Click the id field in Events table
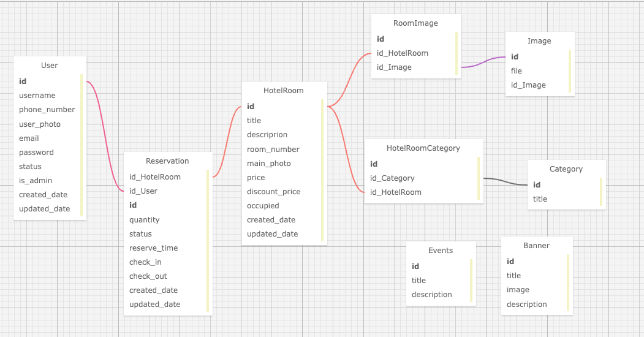Image resolution: width=644 pixels, height=337 pixels. pos(415,267)
